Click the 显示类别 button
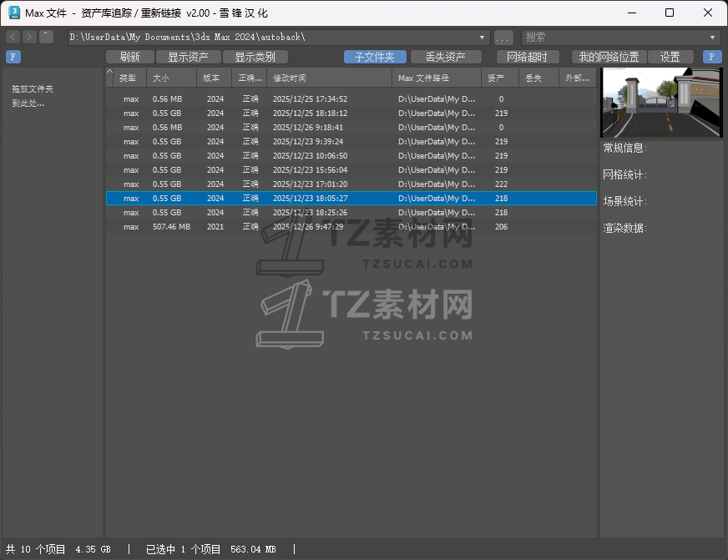 tap(256, 57)
